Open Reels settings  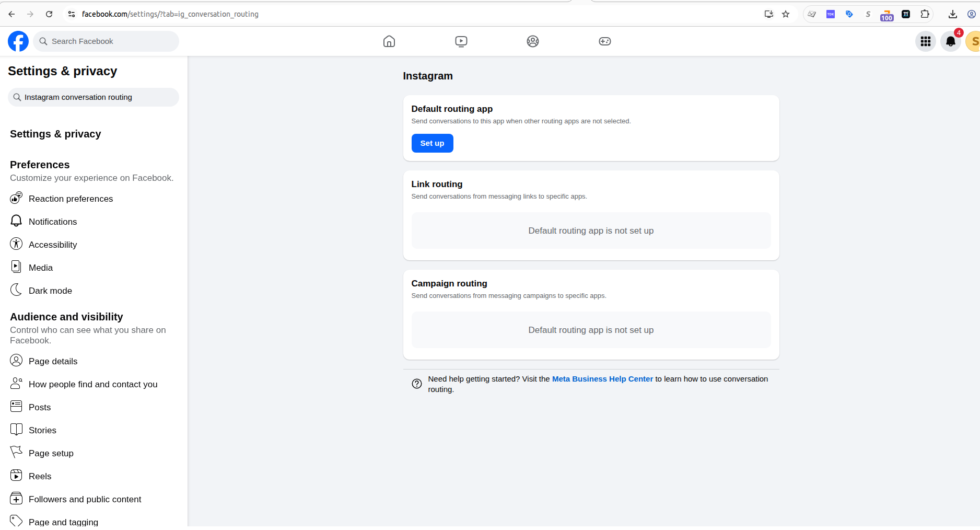click(94, 476)
